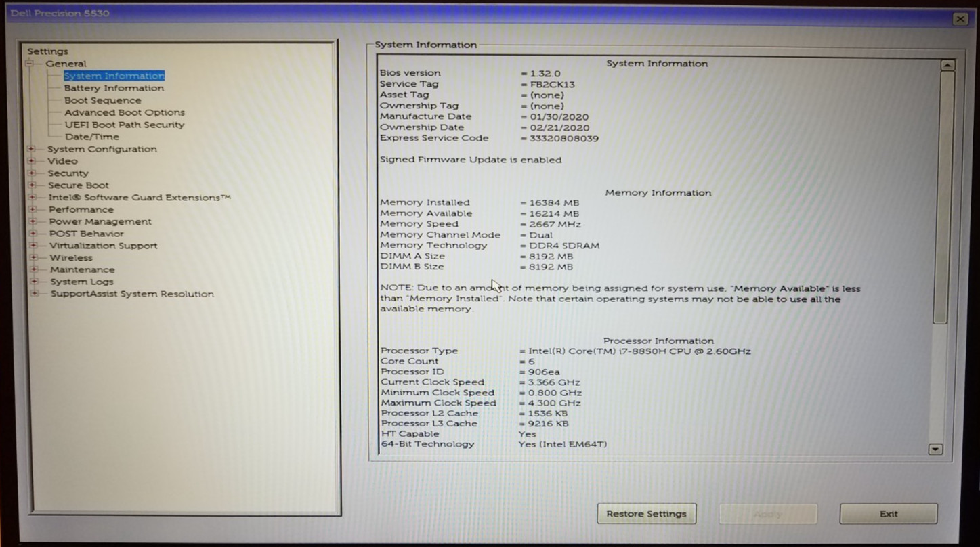Screen dimensions: 980x547
Task: Select SupportAssist System Resolution label
Action: click(x=132, y=294)
